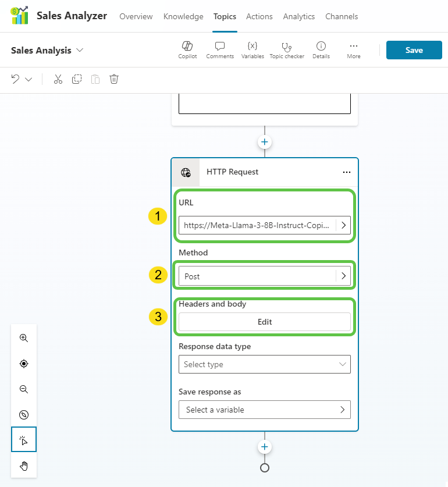448x487 pixels.
Task: Switch to the Knowledge tab
Action: click(x=183, y=16)
